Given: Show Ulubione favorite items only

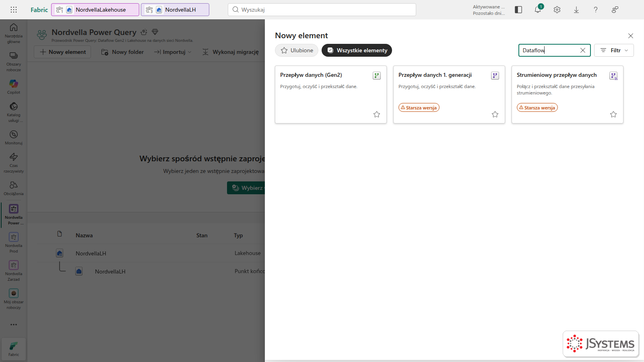Looking at the screenshot, I should tap(297, 50).
